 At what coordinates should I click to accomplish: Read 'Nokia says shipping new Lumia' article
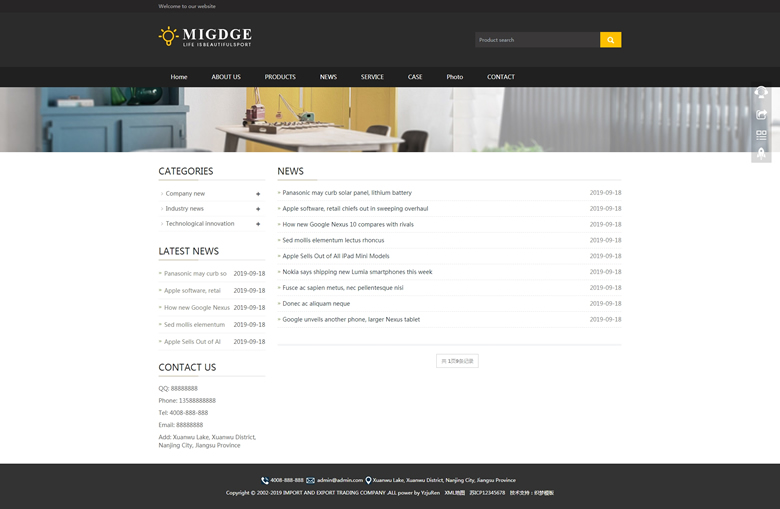click(357, 272)
